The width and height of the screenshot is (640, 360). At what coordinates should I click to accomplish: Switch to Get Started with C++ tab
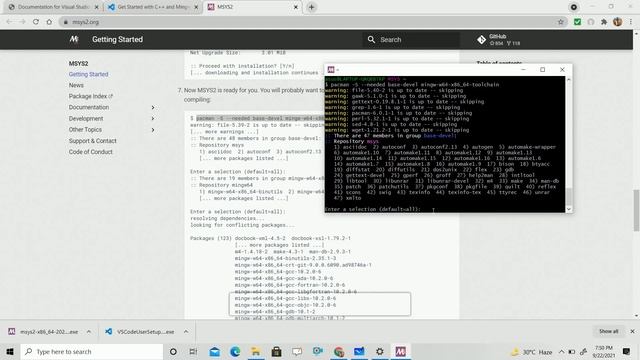click(153, 7)
